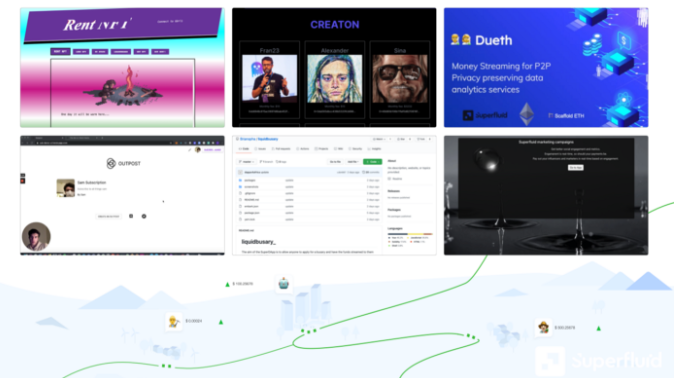Viewport: 675px width, 378px height.
Task: Click Go to App on Superfluid marketing campaigns
Action: (x=576, y=167)
